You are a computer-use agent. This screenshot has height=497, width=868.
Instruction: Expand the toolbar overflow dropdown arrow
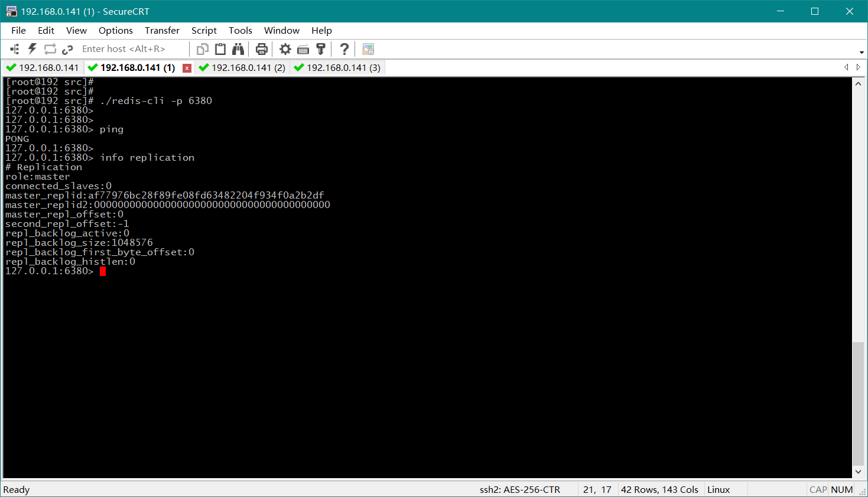862,53
